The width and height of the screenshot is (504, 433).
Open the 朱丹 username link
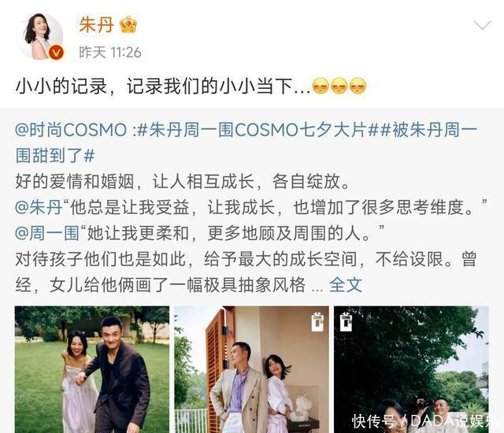[x=96, y=24]
